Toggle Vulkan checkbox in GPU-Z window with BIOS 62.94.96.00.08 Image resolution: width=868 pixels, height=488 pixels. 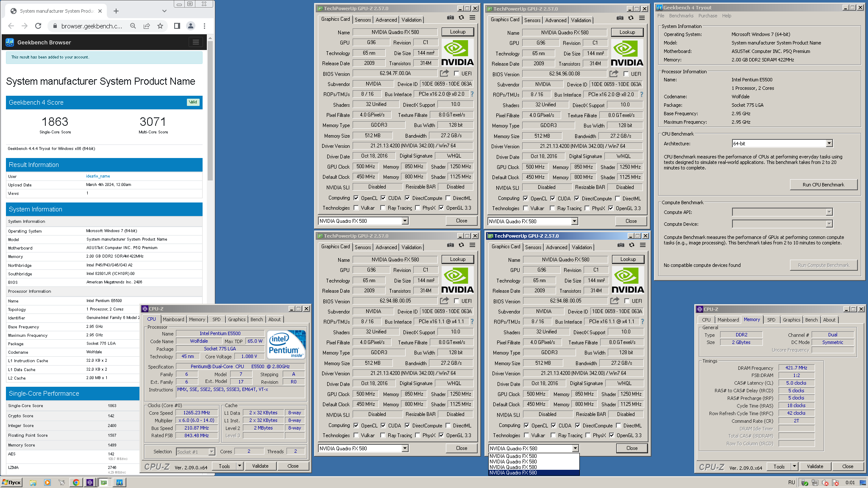pyautogui.click(x=526, y=208)
